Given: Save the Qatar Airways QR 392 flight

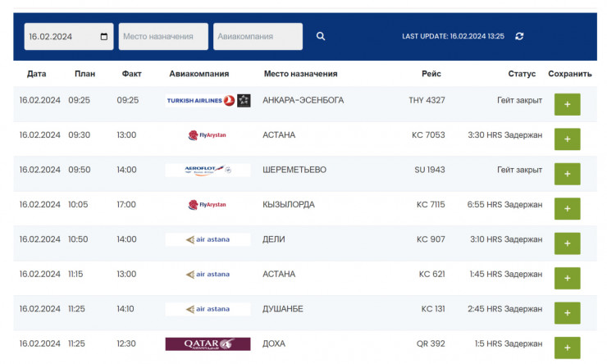Looking at the screenshot, I should (567, 348).
